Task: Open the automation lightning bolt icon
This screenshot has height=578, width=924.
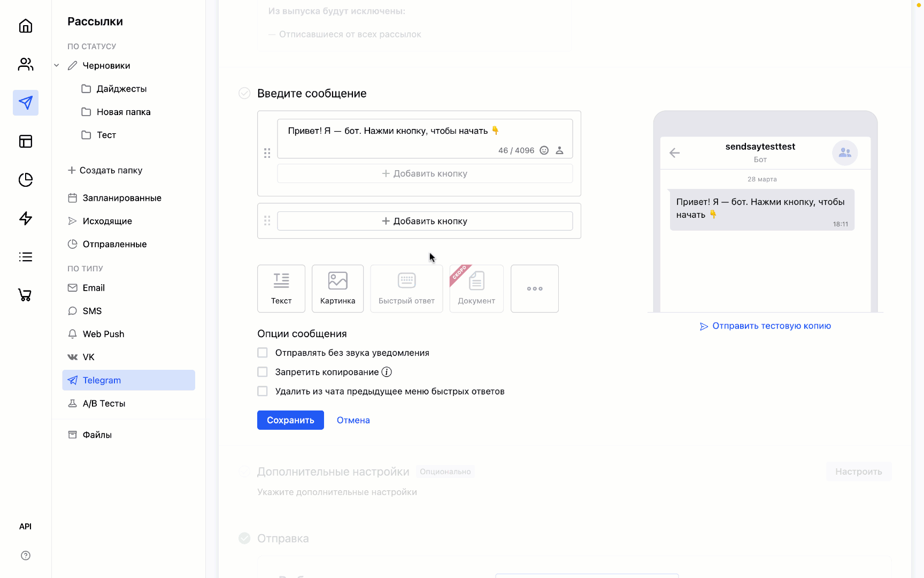Action: [x=26, y=218]
